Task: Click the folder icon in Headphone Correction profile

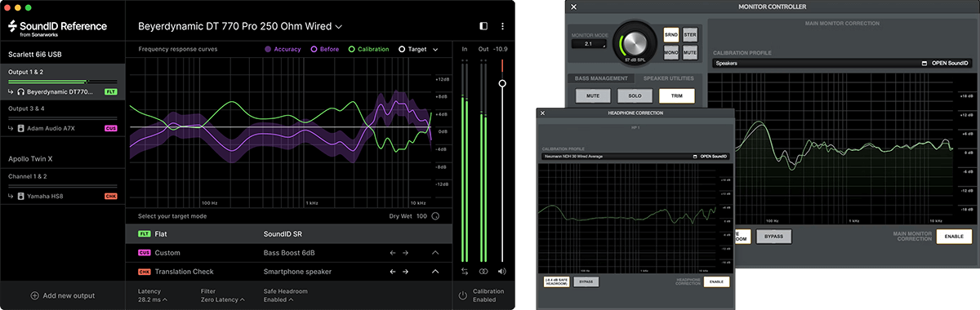Action: pos(694,156)
